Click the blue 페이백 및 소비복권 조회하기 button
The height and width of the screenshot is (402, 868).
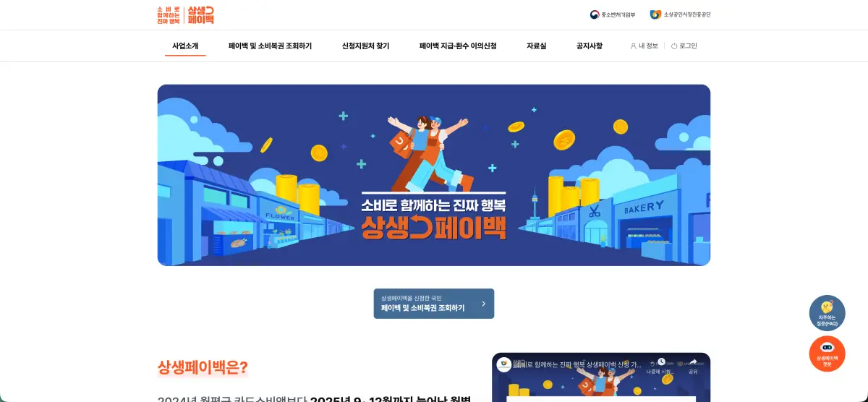point(434,304)
